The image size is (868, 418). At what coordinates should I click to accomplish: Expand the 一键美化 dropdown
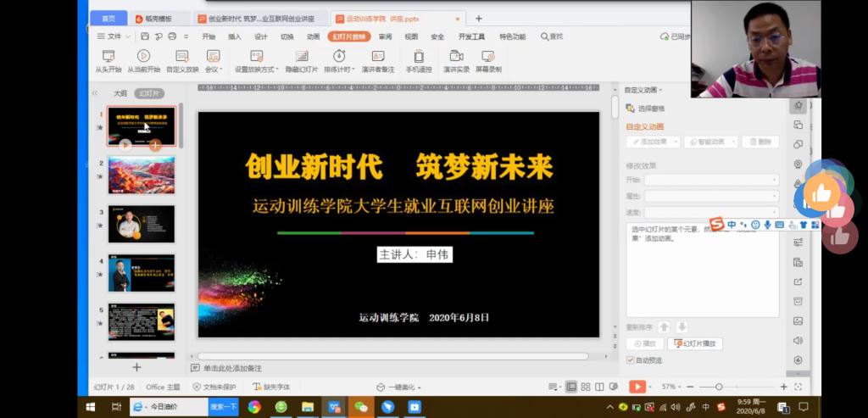coord(403,387)
